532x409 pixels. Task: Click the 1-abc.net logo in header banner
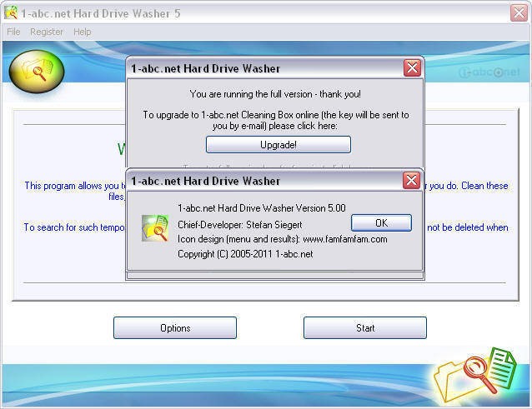tap(489, 72)
